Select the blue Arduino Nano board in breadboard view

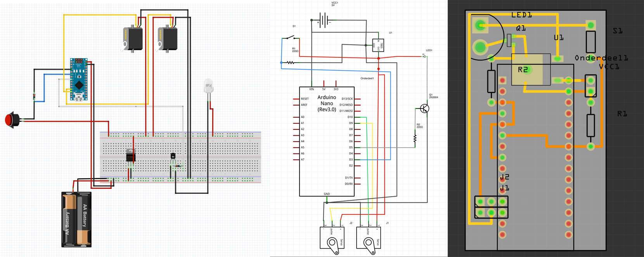(x=79, y=79)
